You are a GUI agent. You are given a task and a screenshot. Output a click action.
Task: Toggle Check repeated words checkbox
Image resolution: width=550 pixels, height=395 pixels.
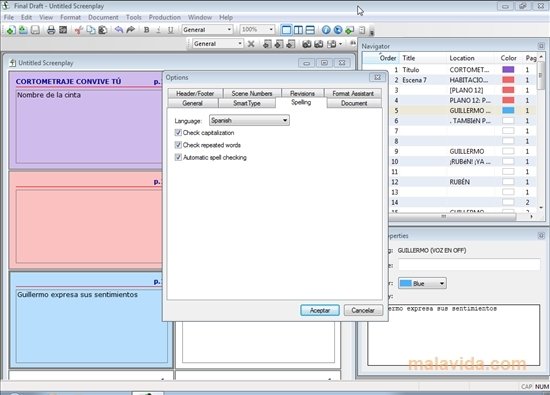(x=178, y=145)
